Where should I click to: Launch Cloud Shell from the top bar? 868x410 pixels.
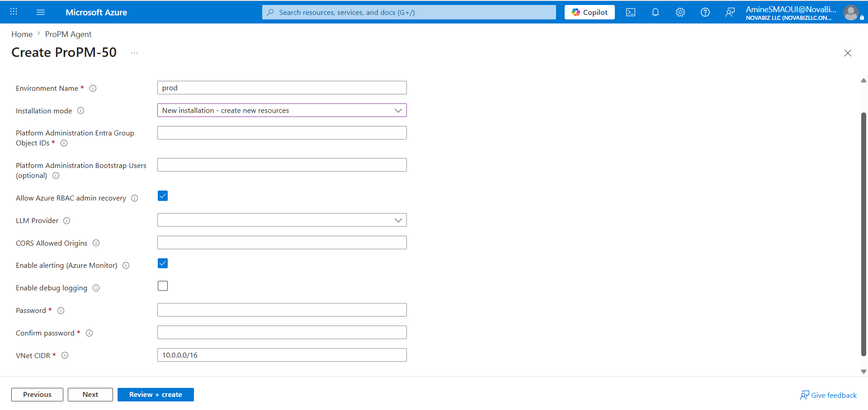631,12
